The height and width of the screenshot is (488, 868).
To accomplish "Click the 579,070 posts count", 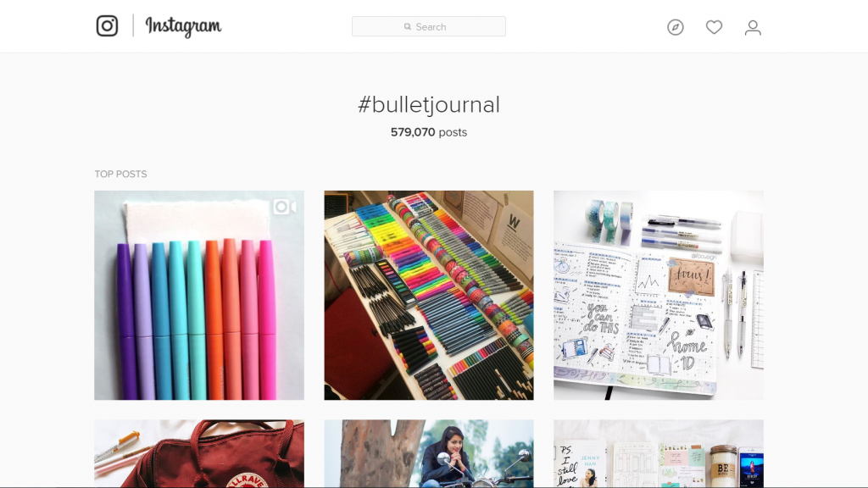I will click(x=428, y=132).
